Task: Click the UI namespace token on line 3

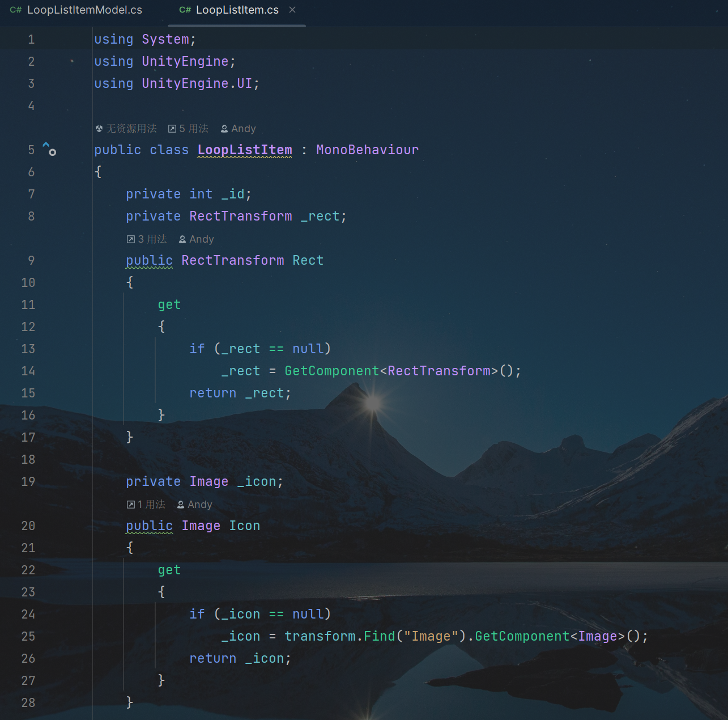Action: click(x=245, y=83)
